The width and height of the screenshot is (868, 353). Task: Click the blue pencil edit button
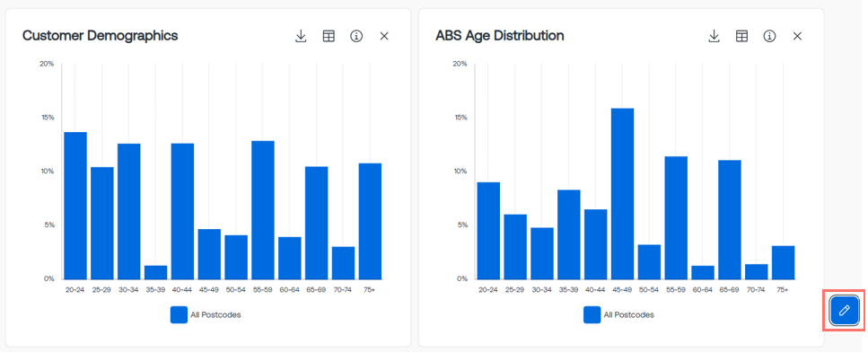point(844,310)
